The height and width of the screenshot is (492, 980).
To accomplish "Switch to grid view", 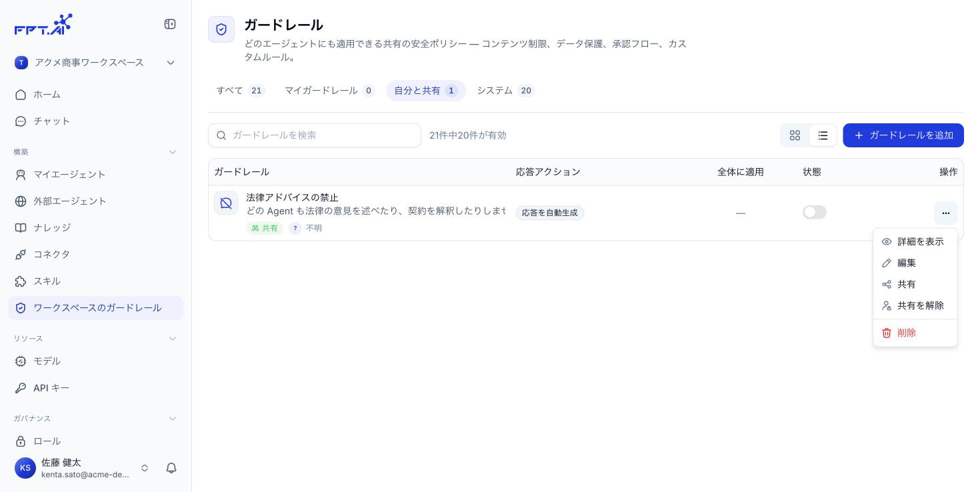I will tap(795, 135).
